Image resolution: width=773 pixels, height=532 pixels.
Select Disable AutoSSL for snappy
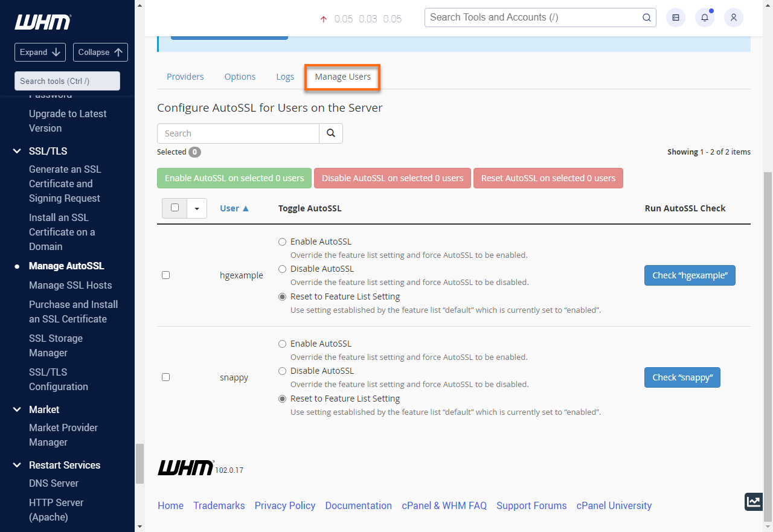click(282, 371)
